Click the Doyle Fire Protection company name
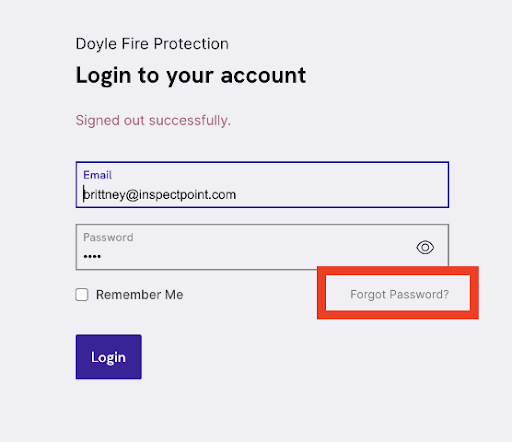Screen dimensions: 512x442 pyautogui.click(x=152, y=44)
